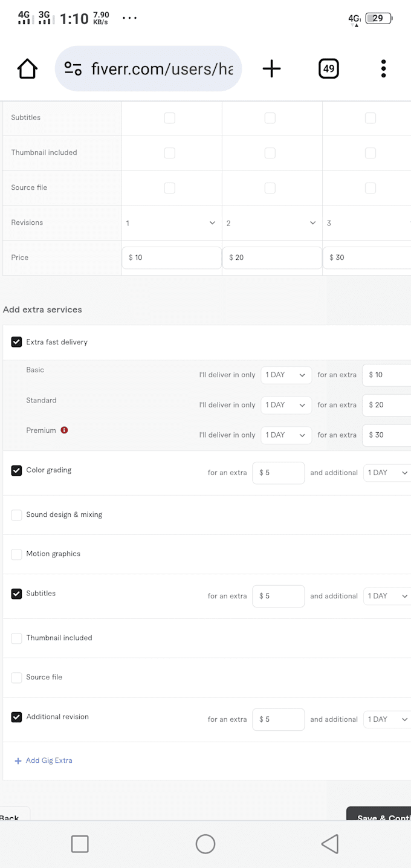Open Revisions dropdown showing 1
This screenshot has width=411, height=868.
pyautogui.click(x=172, y=223)
